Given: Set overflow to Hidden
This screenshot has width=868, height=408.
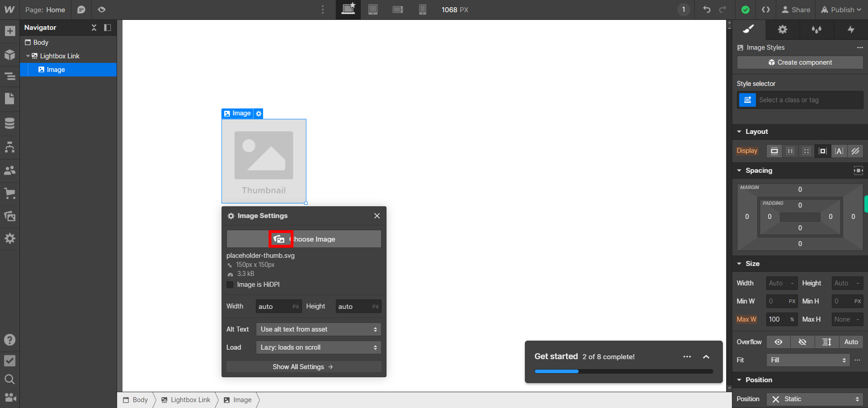Looking at the screenshot, I should 802,342.
